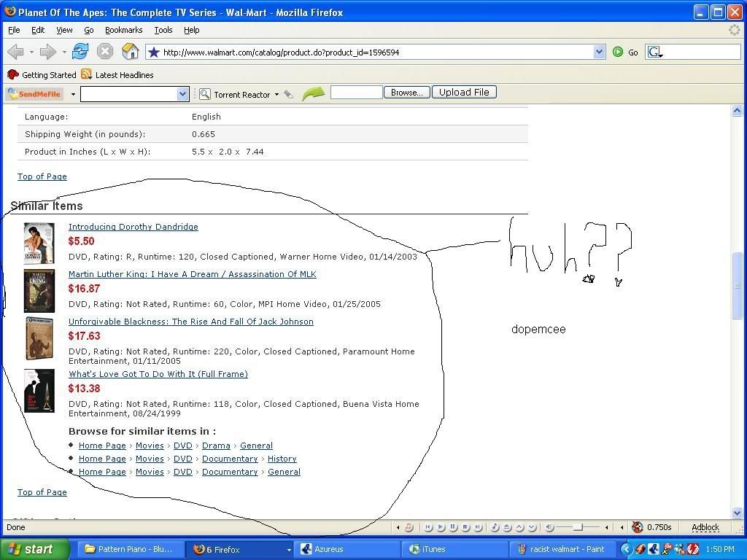Expand hidden system tray icons arrow

pos(626,550)
